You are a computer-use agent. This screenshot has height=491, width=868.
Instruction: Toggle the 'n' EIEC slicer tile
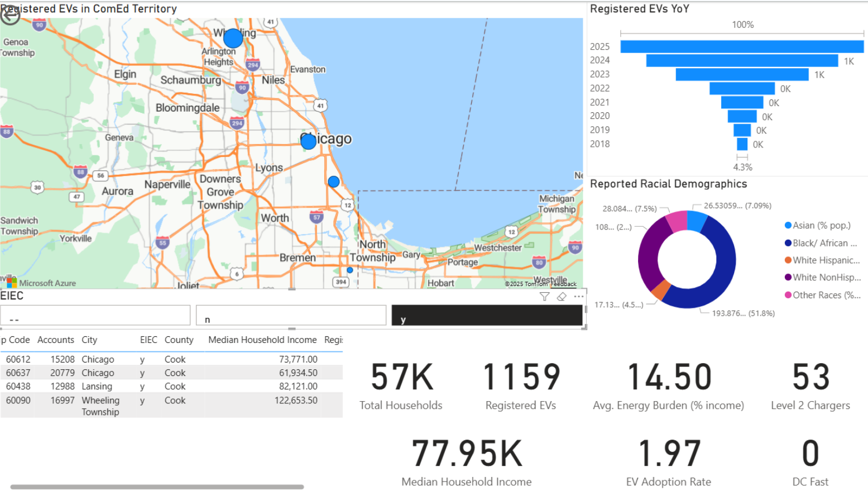291,315
